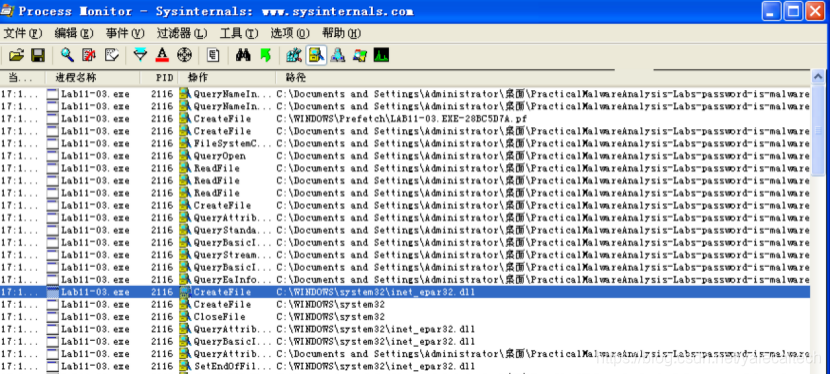The height and width of the screenshot is (376, 830).
Task: Select the QueryEaInfo... operation row
Action: 405,280
